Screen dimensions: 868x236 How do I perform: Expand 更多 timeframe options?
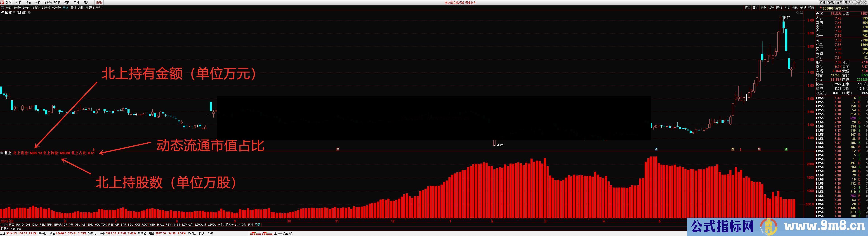(99, 8)
